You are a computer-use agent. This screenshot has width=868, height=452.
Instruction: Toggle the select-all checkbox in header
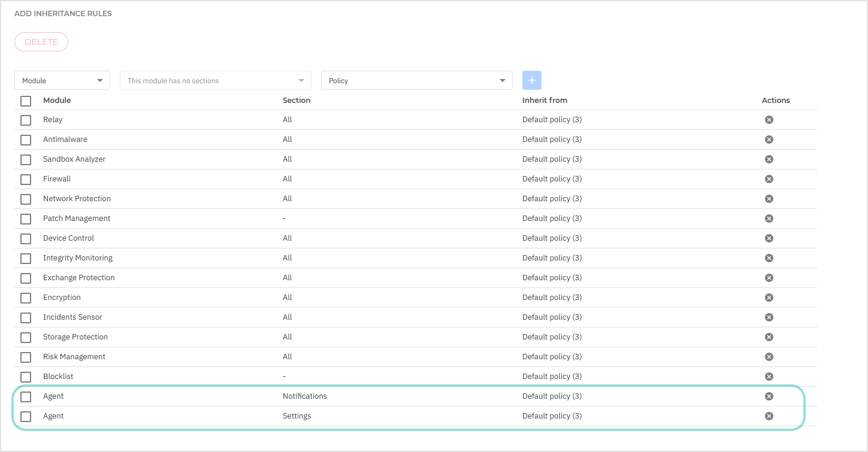(x=26, y=101)
